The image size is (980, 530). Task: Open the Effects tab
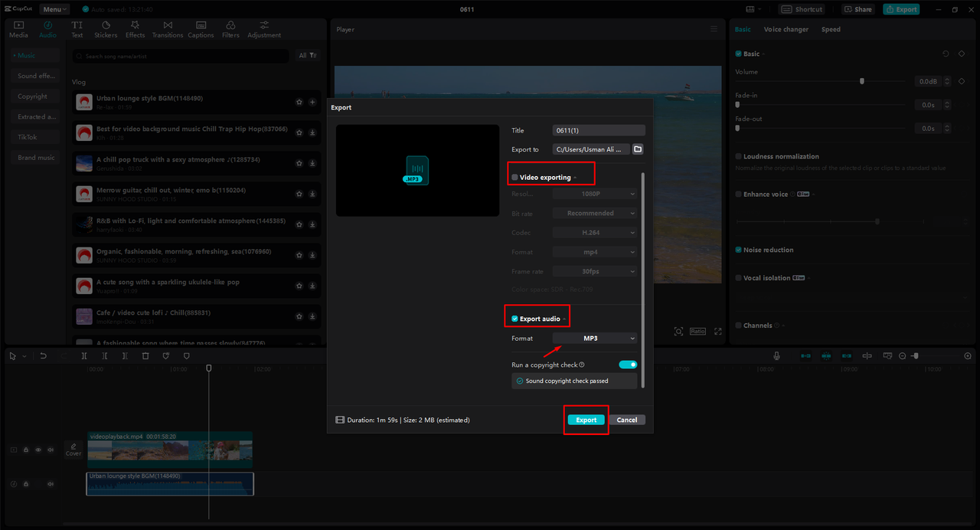coord(136,30)
